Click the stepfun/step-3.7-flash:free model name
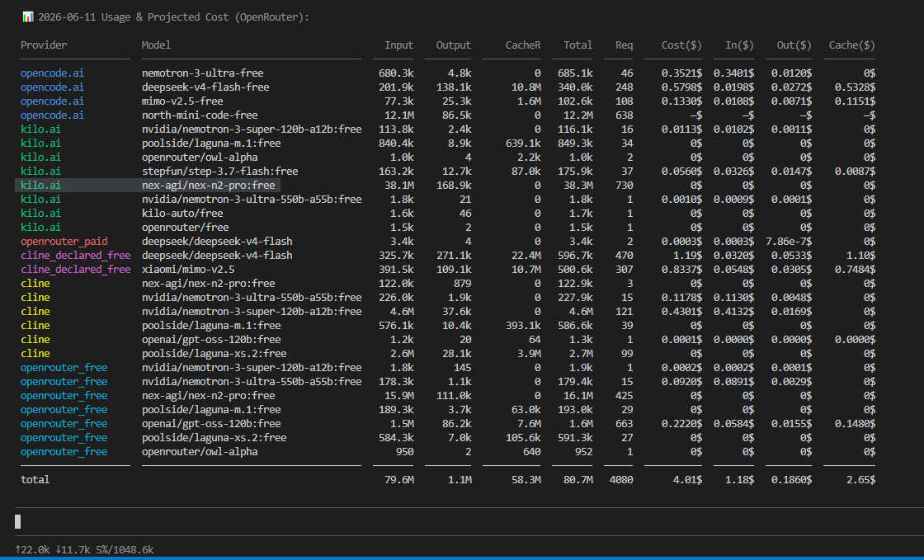Viewport: 924px width, 560px height. (219, 171)
